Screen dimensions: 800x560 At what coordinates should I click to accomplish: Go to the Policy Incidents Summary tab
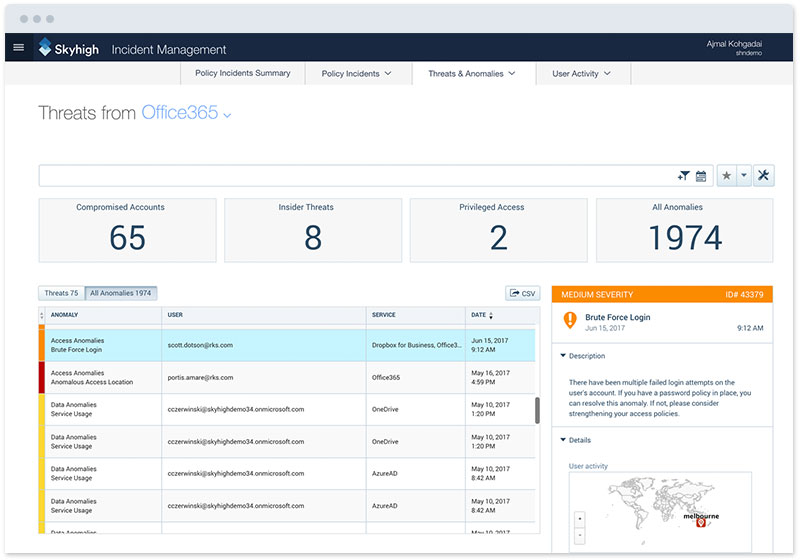(243, 74)
